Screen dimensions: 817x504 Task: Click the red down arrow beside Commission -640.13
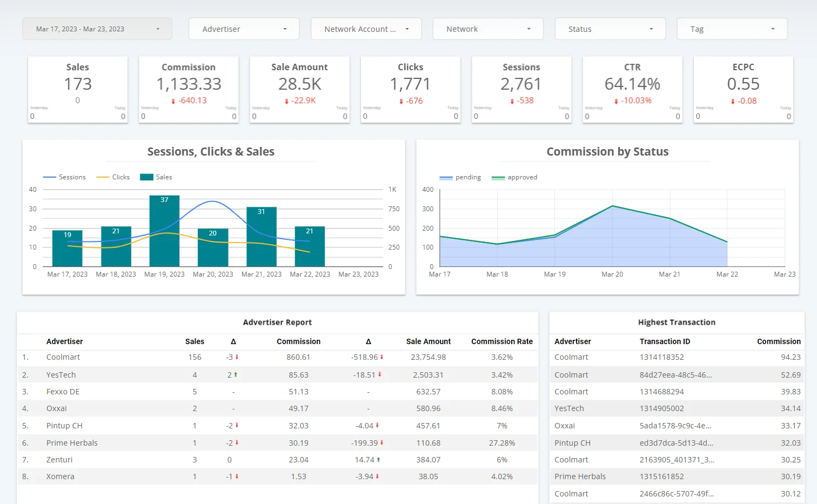(173, 102)
